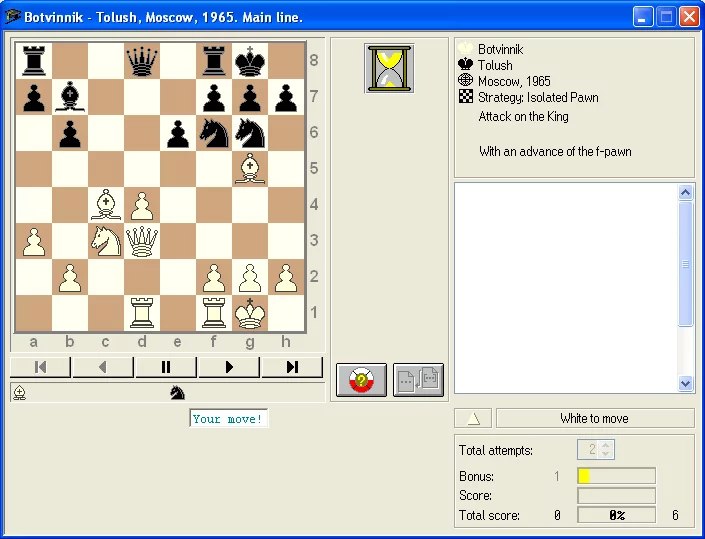Click the black rook on a8
The height and width of the screenshot is (539, 705).
tap(34, 61)
